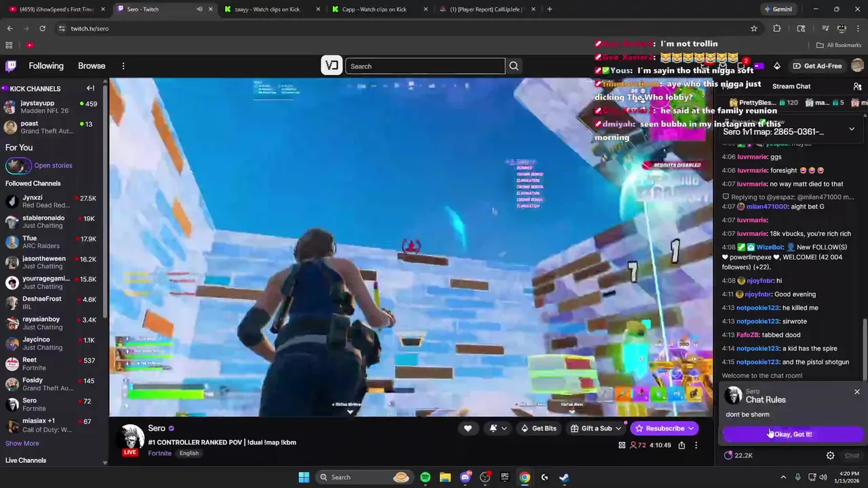
Task: Click the English tag below stream title
Action: (189, 453)
